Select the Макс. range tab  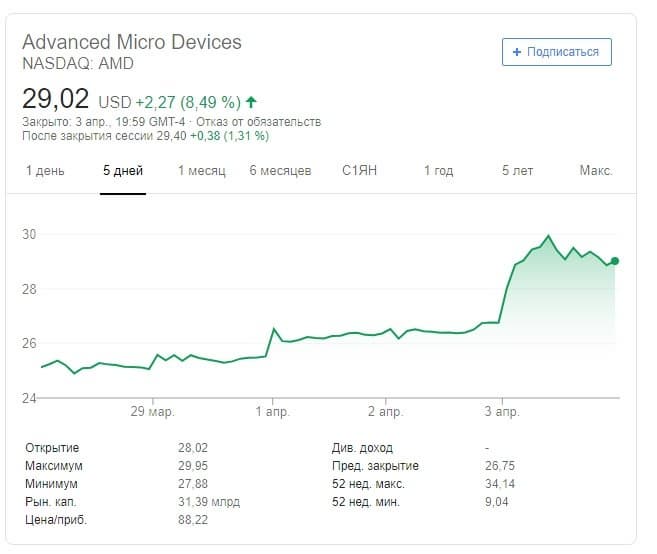(596, 171)
